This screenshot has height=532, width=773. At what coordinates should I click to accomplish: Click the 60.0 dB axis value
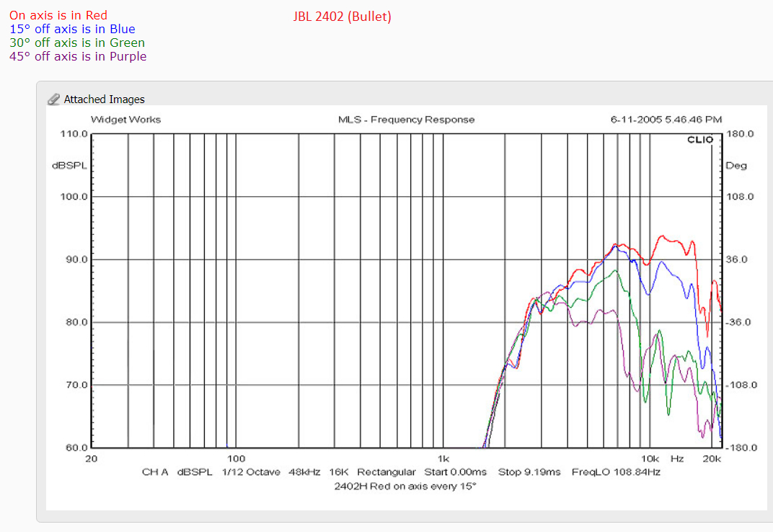coord(76,448)
